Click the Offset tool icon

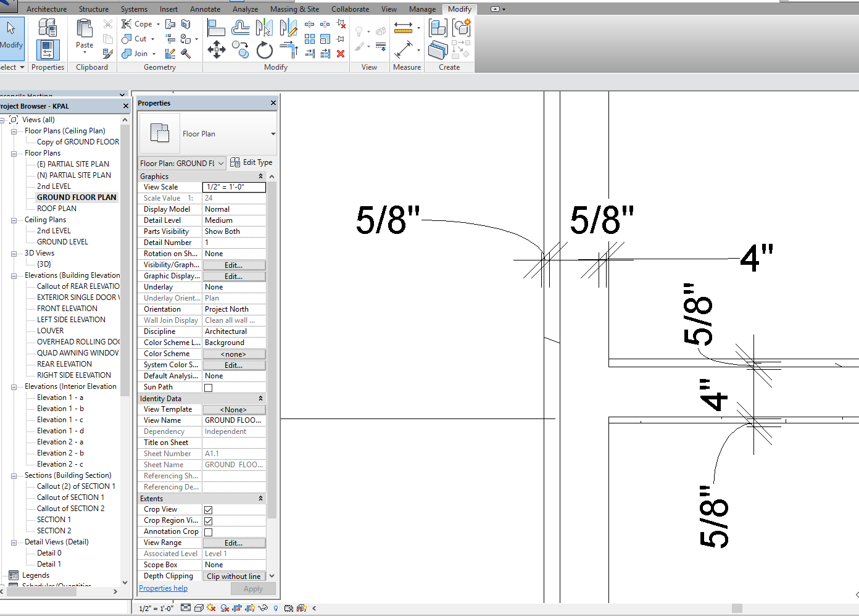point(240,28)
